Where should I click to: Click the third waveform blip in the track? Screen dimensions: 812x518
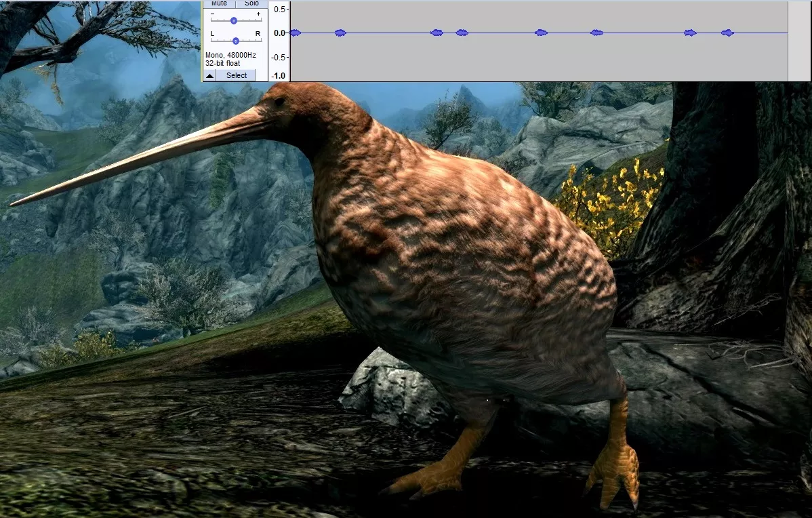(437, 33)
